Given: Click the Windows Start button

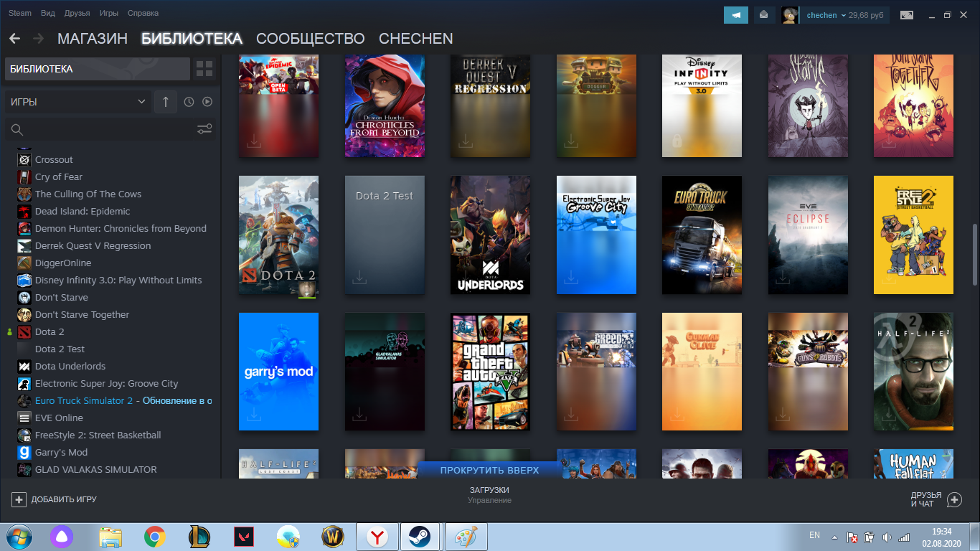Looking at the screenshot, I should point(19,537).
